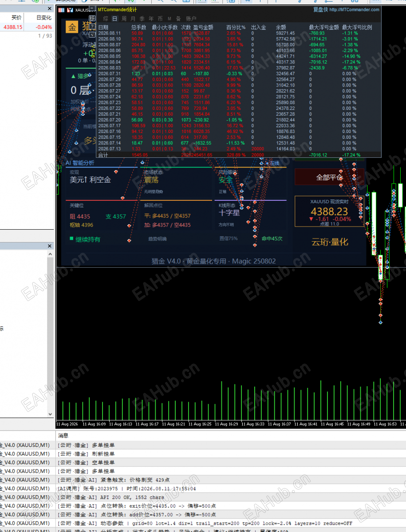Click the 余额 column header

point(281,27)
